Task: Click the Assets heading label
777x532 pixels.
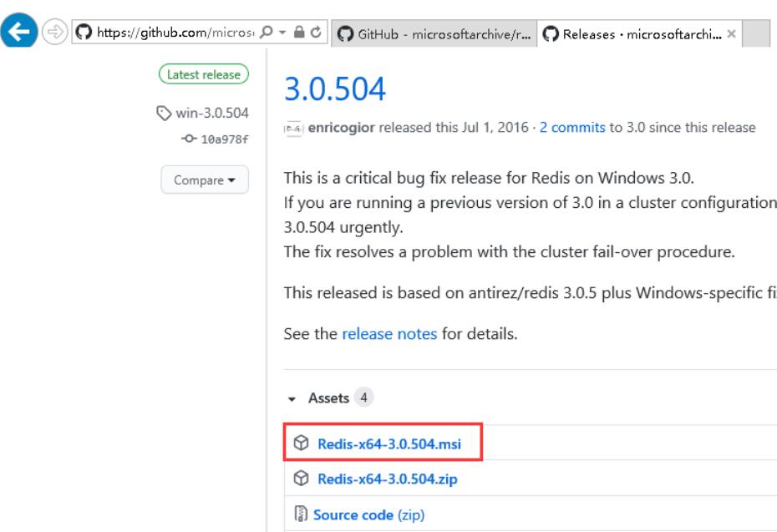Action: point(328,398)
